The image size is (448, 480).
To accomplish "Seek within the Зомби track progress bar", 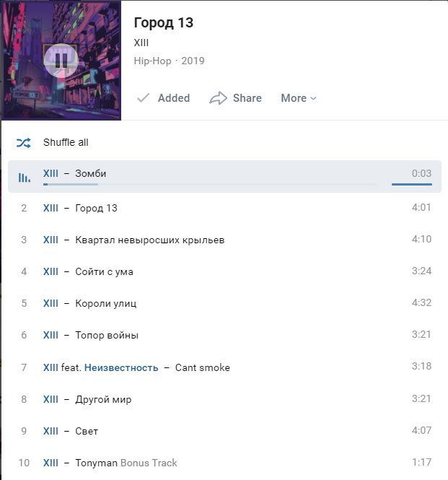I will coord(210,184).
